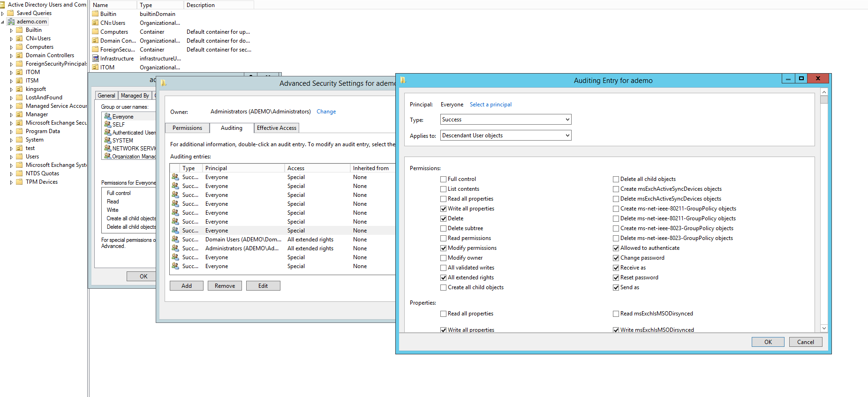Open the Managed By tab
This screenshot has height=397, width=868.
135,96
